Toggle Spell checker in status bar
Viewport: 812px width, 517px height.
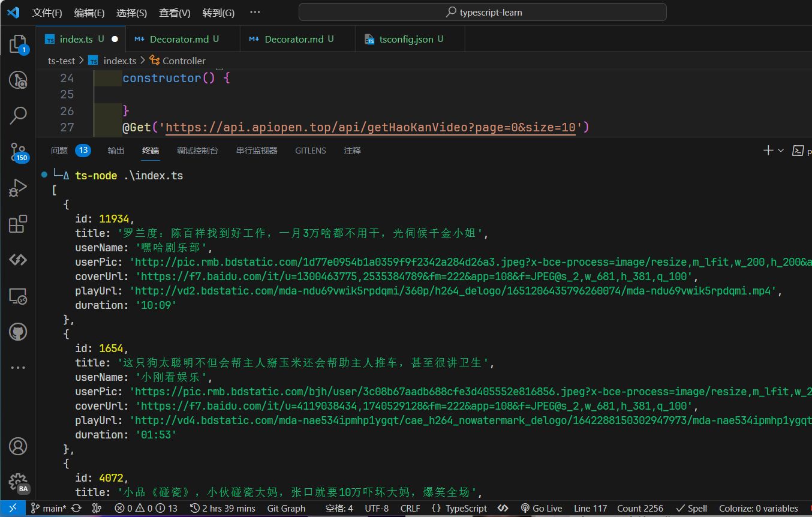pyautogui.click(x=691, y=508)
